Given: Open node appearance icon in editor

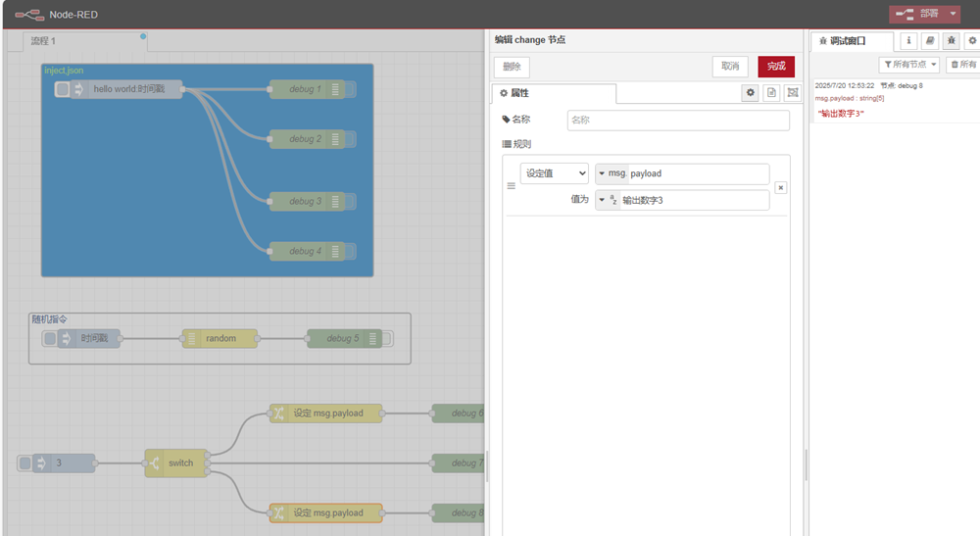Looking at the screenshot, I should point(793,92).
